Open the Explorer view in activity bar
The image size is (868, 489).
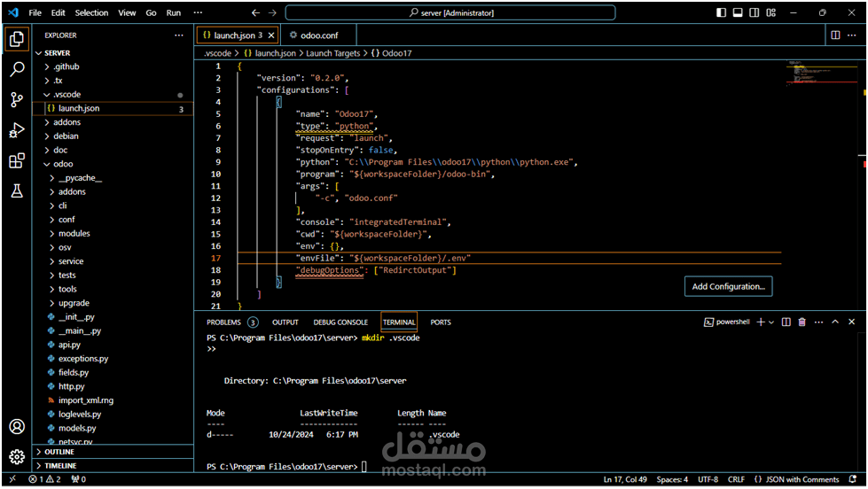[17, 39]
